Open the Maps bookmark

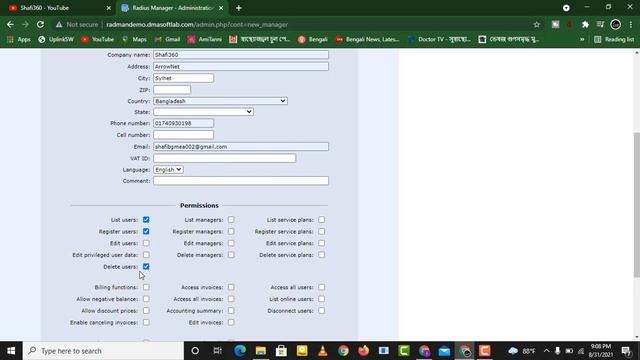click(134, 39)
